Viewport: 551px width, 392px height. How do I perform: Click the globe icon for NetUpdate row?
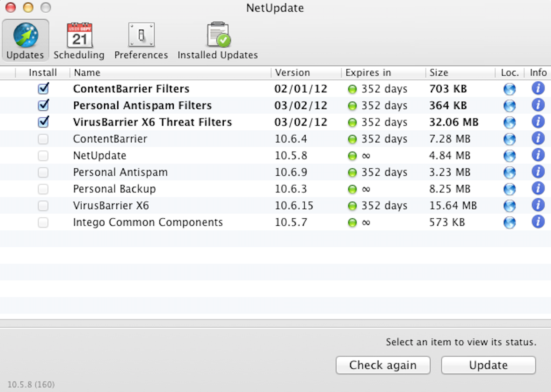[x=509, y=156]
